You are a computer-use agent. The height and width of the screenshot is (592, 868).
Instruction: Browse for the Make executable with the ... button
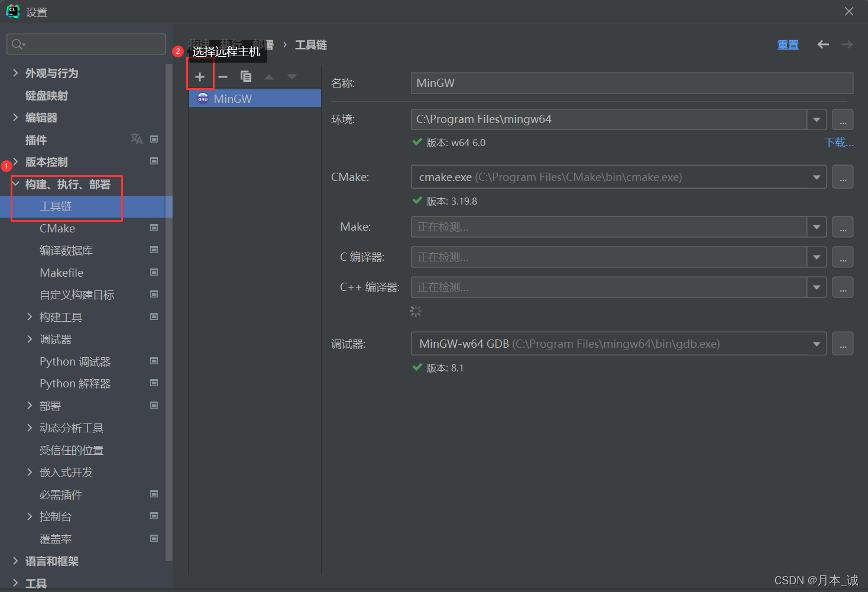[x=843, y=227]
